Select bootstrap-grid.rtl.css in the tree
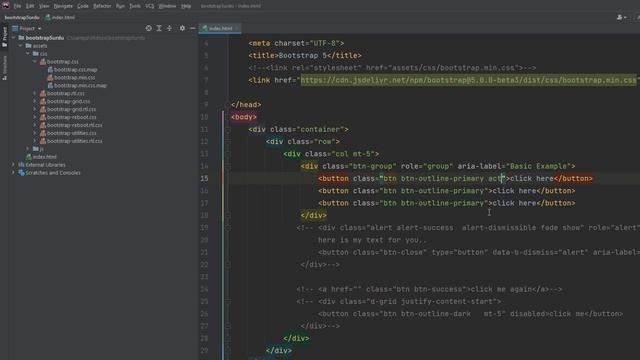 point(71,109)
